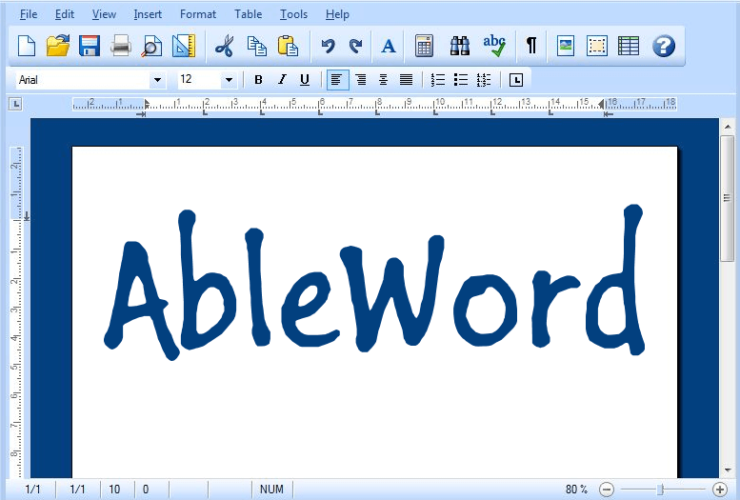
Task: Open font dialog blue A icon
Action: coord(388,46)
